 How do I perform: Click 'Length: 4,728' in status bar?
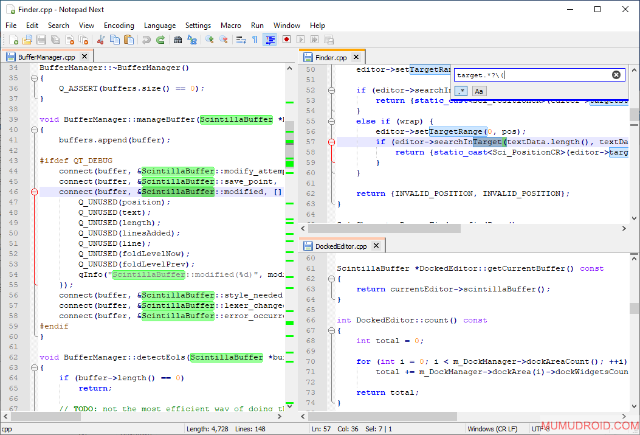[x=207, y=429]
